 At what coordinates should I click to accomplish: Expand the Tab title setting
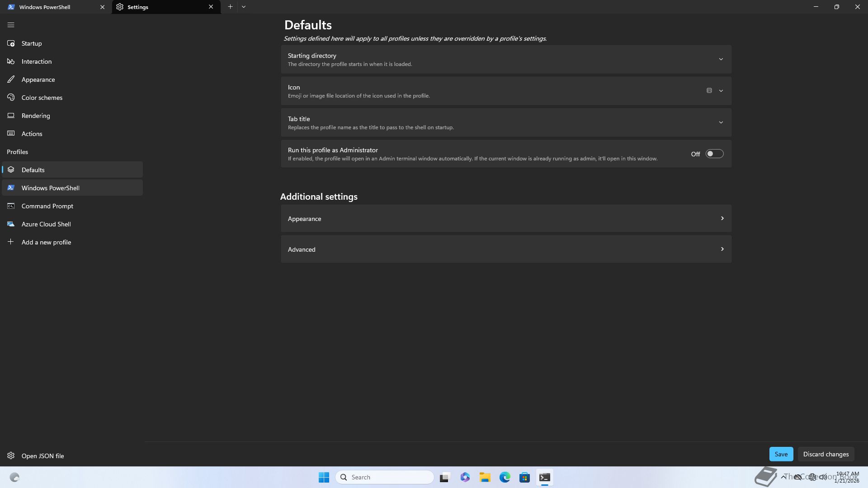pyautogui.click(x=721, y=122)
